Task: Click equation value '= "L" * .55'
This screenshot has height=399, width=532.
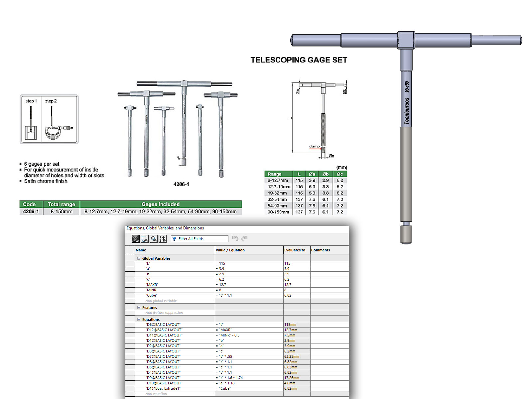Action: tap(249, 356)
